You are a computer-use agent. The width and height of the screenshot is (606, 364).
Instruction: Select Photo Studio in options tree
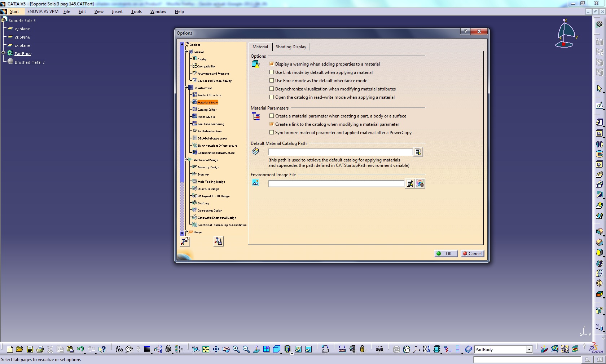pyautogui.click(x=206, y=116)
